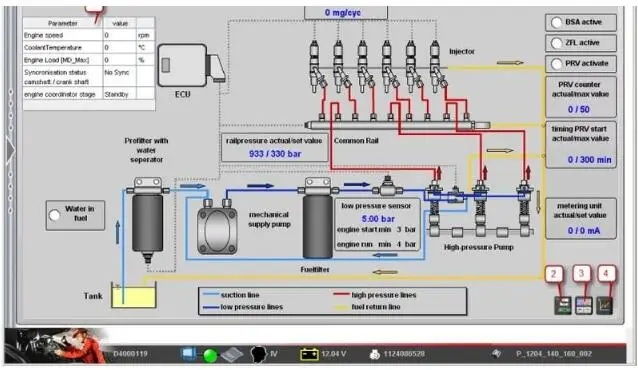The height and width of the screenshot is (370, 638).
Task: Select the Fuelfilter canister graphic
Action: pyautogui.click(x=318, y=218)
